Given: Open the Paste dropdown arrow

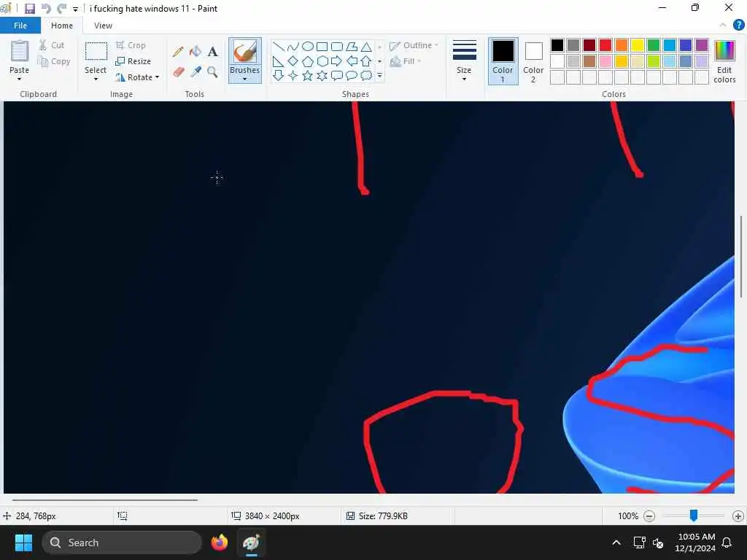Looking at the screenshot, I should pos(19,79).
